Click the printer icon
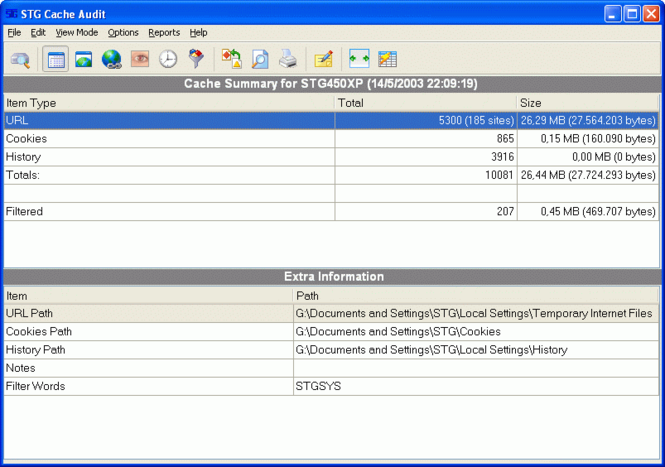Viewport: 665px width, 467px height. click(288, 59)
